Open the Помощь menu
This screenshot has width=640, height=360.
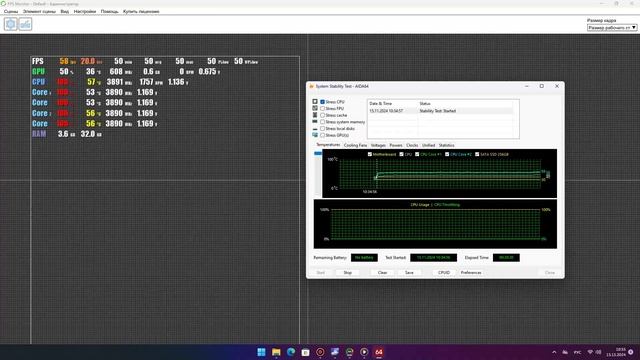click(x=109, y=11)
